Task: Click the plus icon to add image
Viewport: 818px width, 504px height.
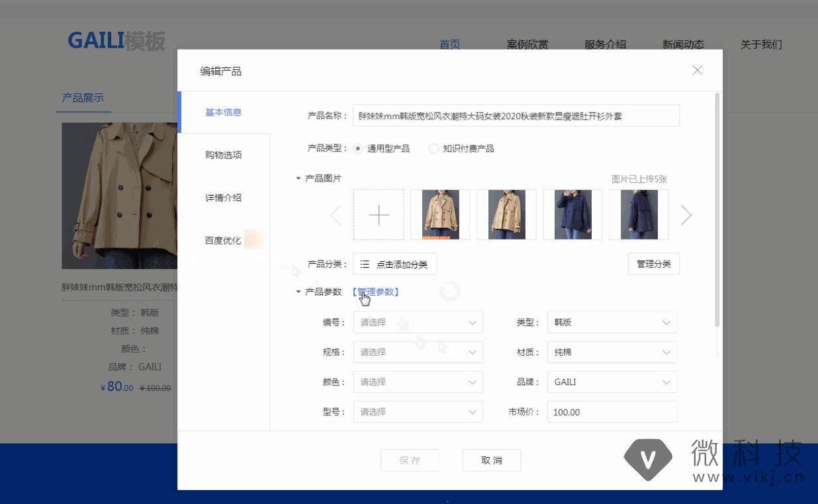Action: tap(379, 215)
